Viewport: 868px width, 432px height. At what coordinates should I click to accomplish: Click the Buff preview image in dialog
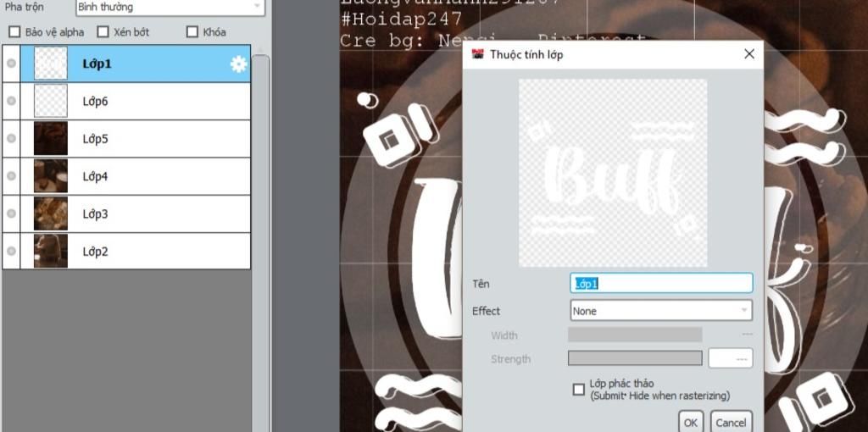(613, 173)
